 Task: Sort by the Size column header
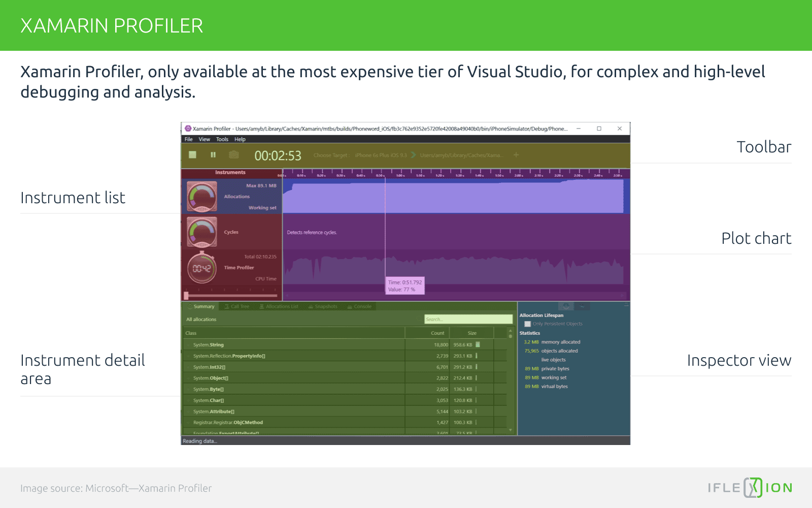(472, 333)
